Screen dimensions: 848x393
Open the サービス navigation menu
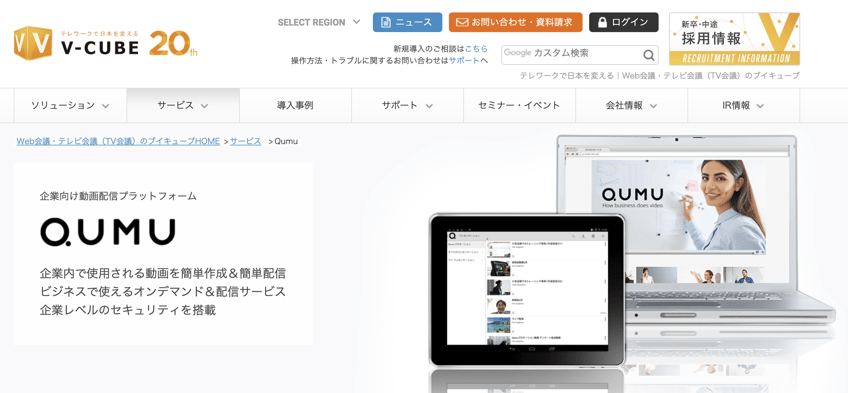(183, 105)
